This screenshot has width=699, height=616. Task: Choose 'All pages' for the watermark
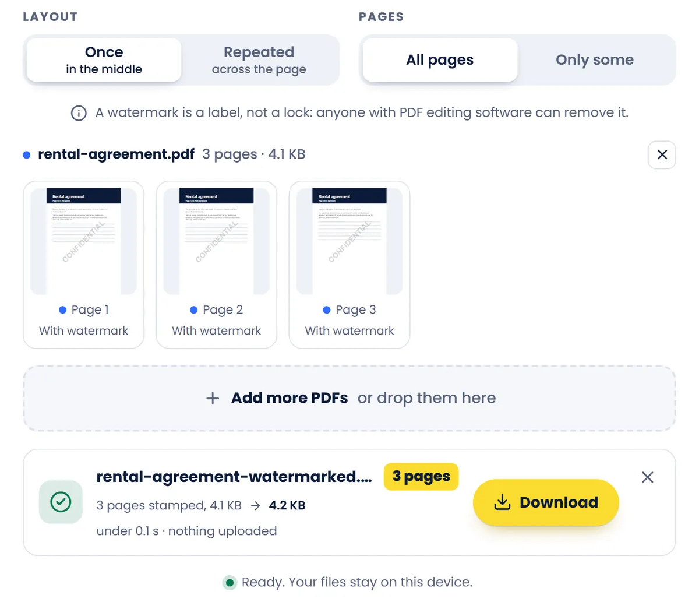tap(440, 60)
